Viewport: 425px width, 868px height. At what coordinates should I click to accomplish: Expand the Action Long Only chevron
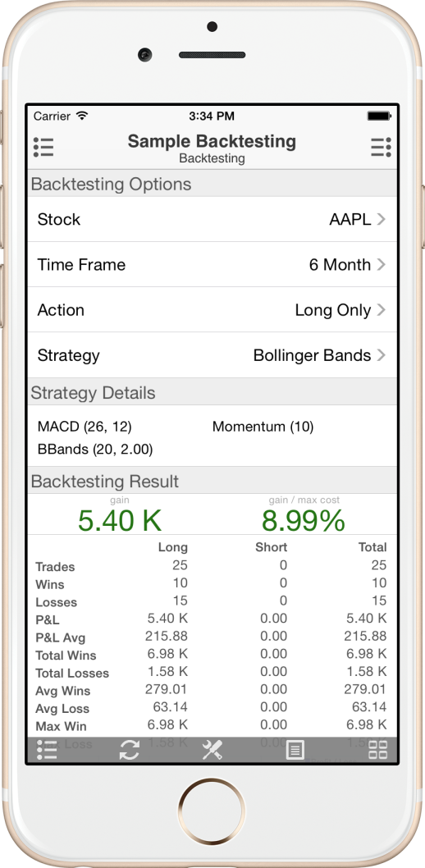pyautogui.click(x=381, y=310)
